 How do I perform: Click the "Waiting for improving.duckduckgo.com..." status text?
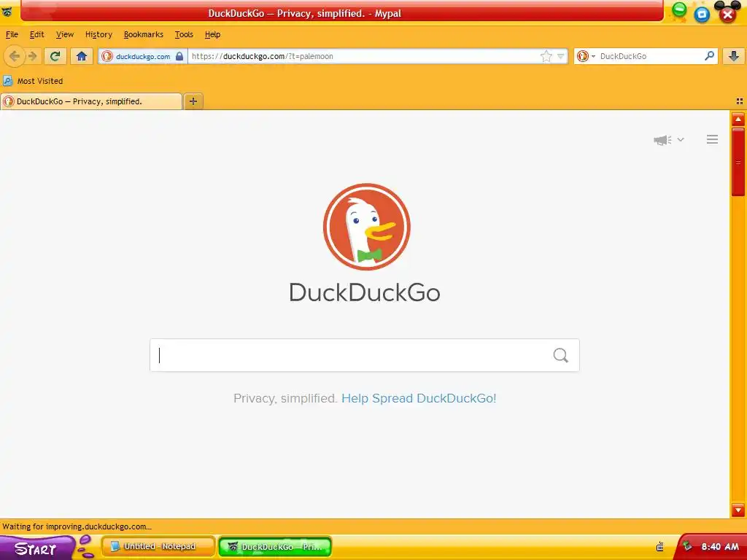point(77,526)
